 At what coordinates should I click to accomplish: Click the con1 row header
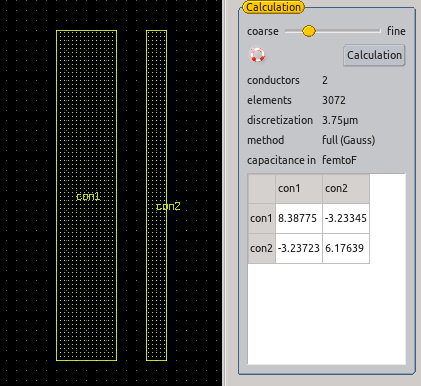(262, 218)
